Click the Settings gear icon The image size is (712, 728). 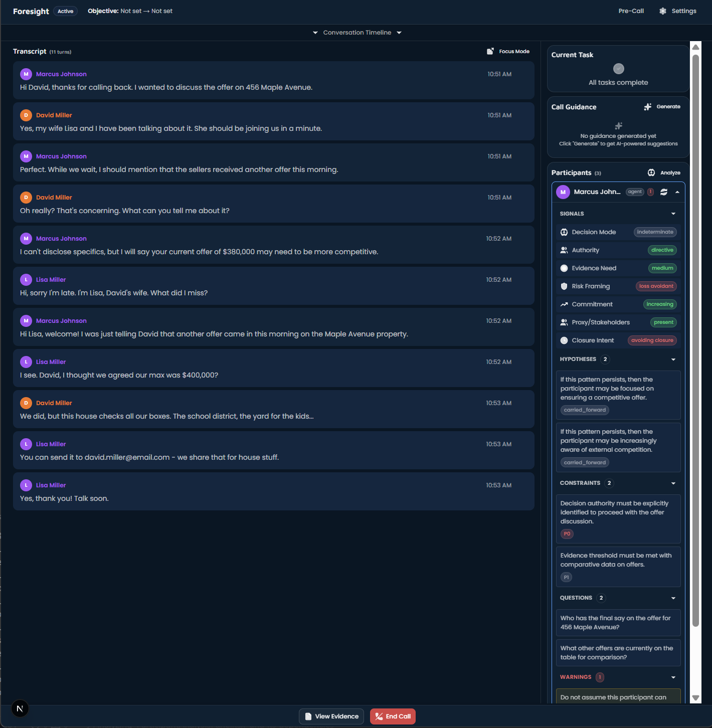pyautogui.click(x=663, y=11)
